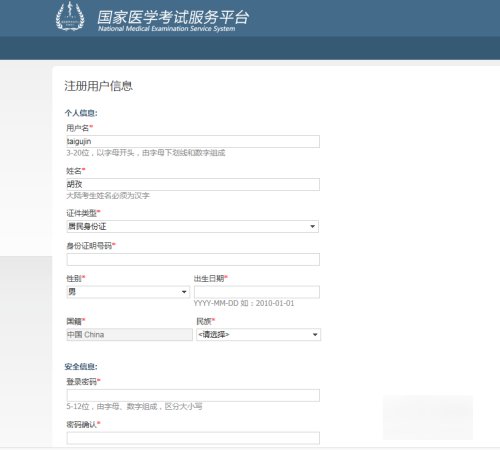The image size is (500, 450).
Task: Click the 国家医学考试服务平台 site title
Action: (173, 17)
